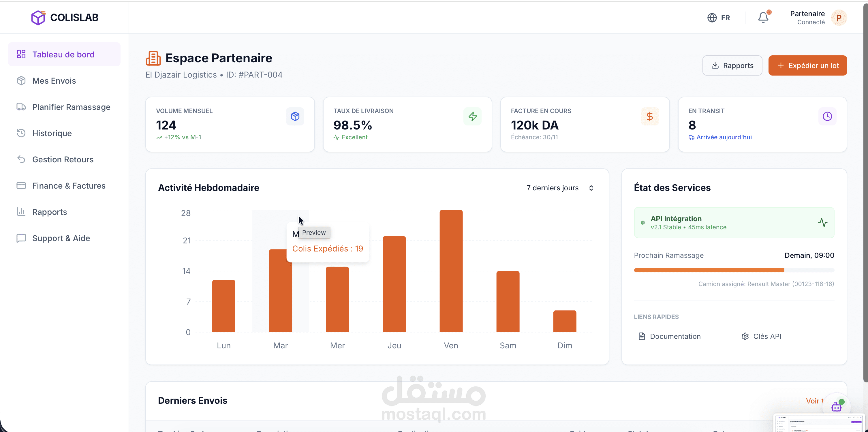Image resolution: width=868 pixels, height=432 pixels.
Task: Click the Volume Mensuel package icon
Action: tap(295, 117)
